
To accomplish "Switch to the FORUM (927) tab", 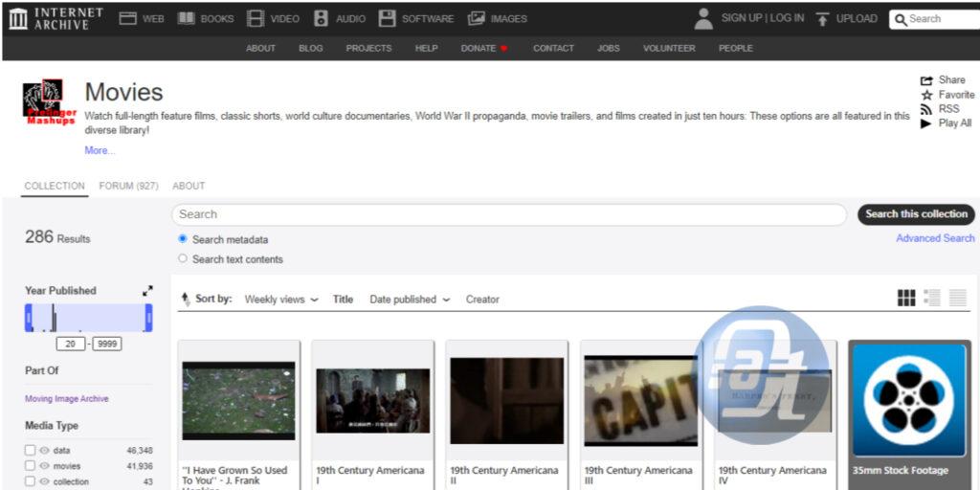I will [129, 186].
